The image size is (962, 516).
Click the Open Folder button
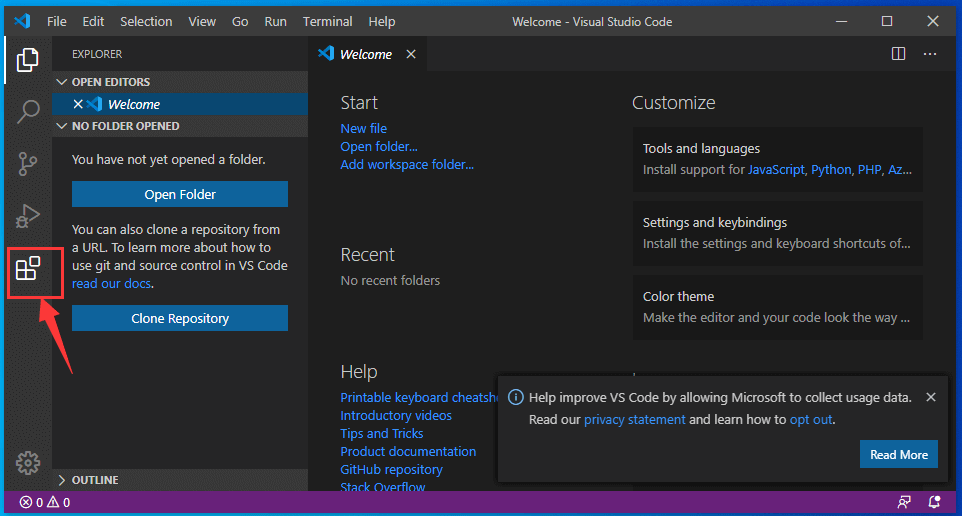coord(180,194)
